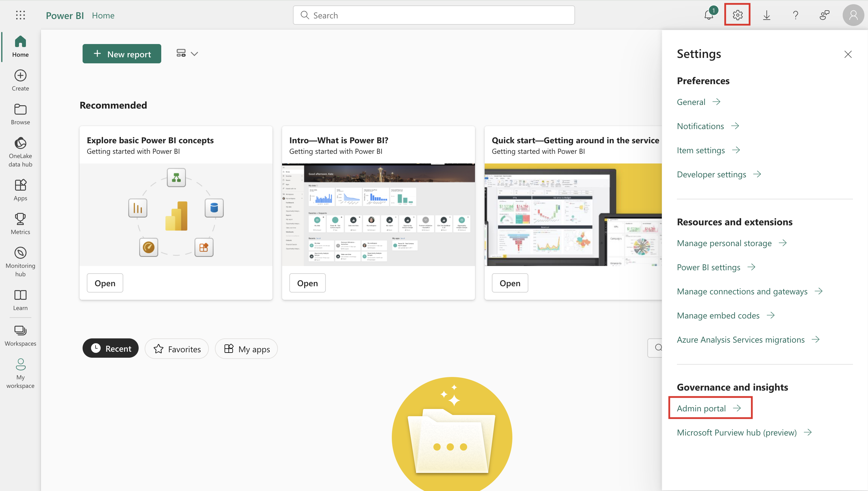
Task: Close the Settings pane
Action: click(848, 54)
